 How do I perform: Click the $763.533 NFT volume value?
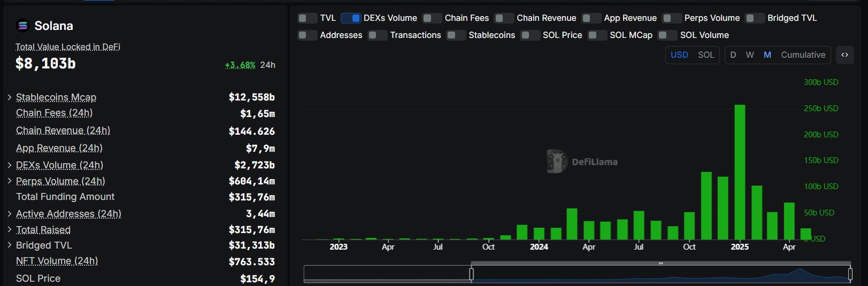tap(252, 262)
